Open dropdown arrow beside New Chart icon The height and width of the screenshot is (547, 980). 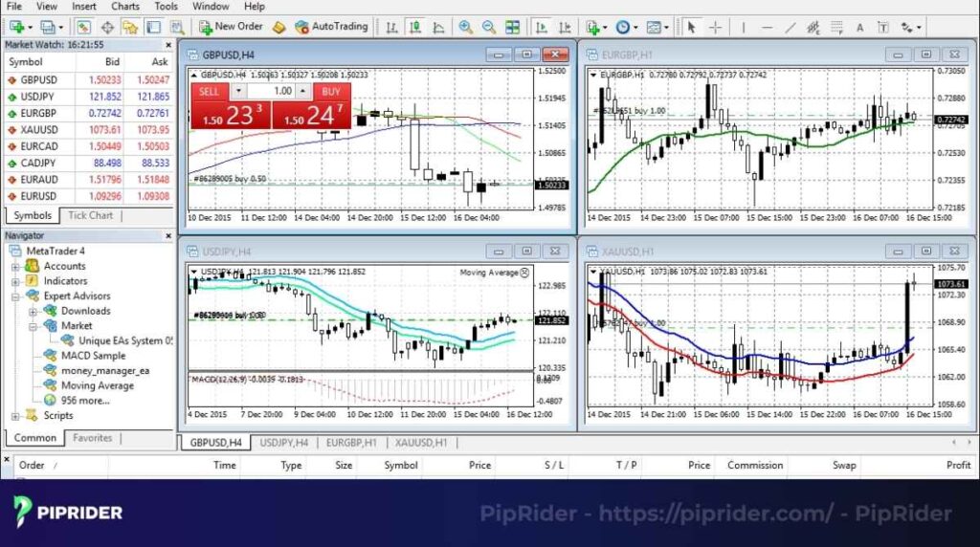coord(30,28)
